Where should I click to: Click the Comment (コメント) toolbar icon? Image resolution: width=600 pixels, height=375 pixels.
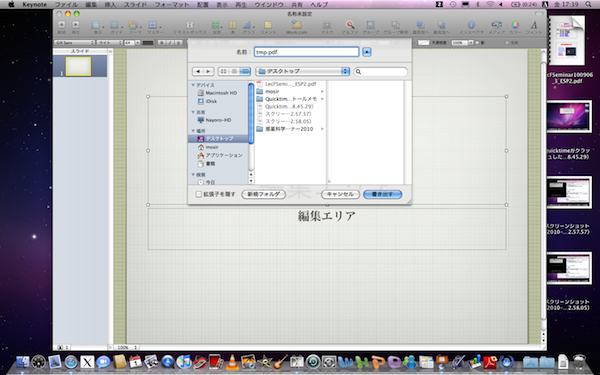point(268,25)
